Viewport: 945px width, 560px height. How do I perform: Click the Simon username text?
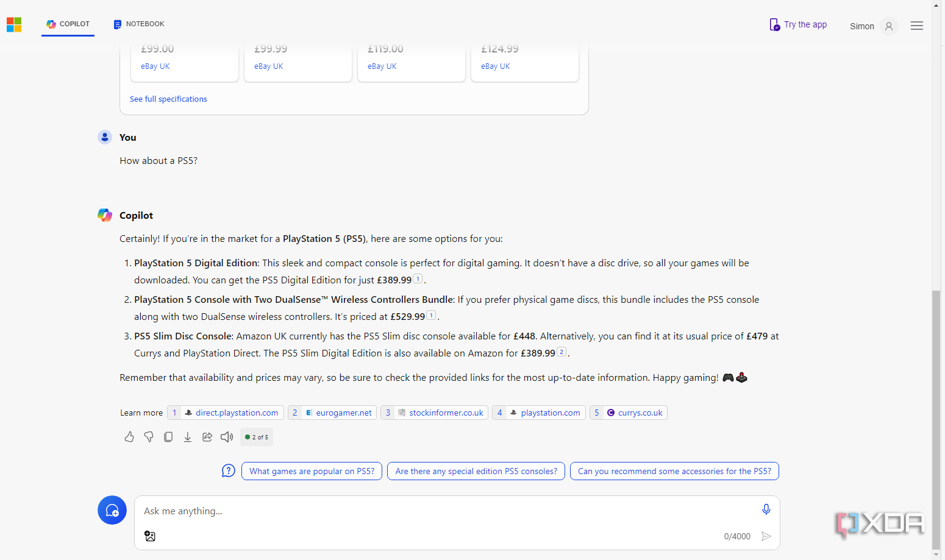point(862,26)
